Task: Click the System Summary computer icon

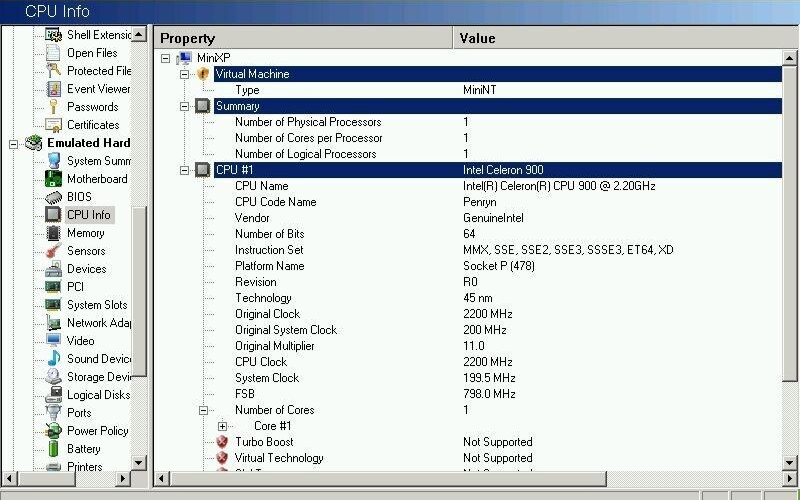Action: pos(53,161)
